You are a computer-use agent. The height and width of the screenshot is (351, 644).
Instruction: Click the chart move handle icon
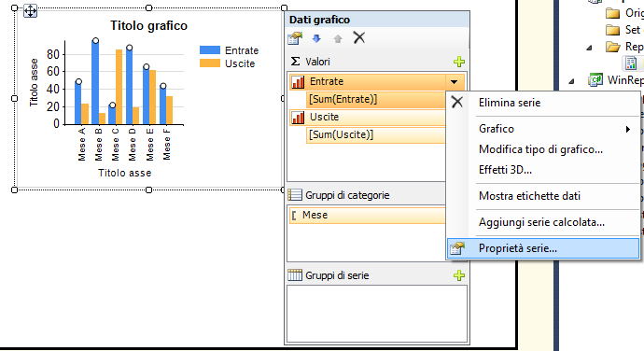(x=30, y=10)
